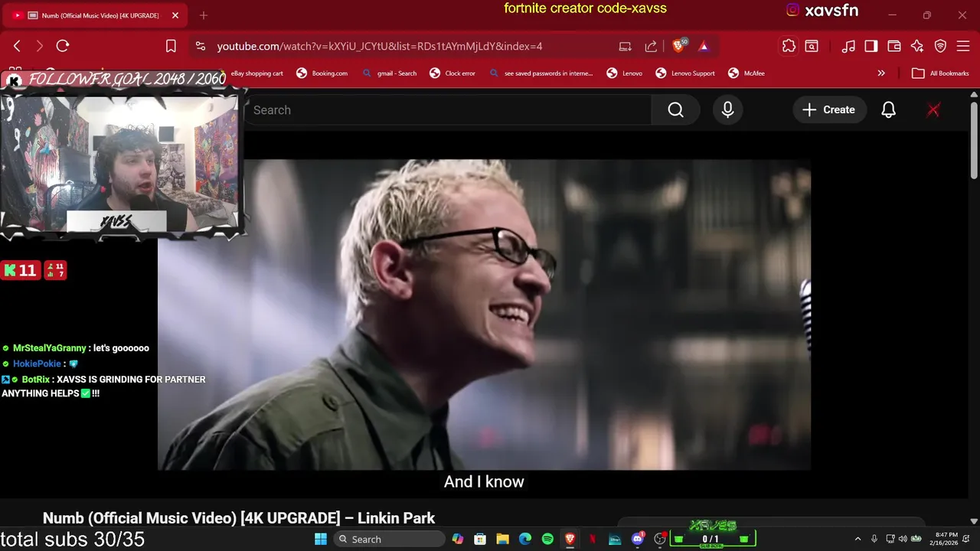Open the gmail - Search bookmark
This screenshot has height=551, width=980.
[x=390, y=73]
